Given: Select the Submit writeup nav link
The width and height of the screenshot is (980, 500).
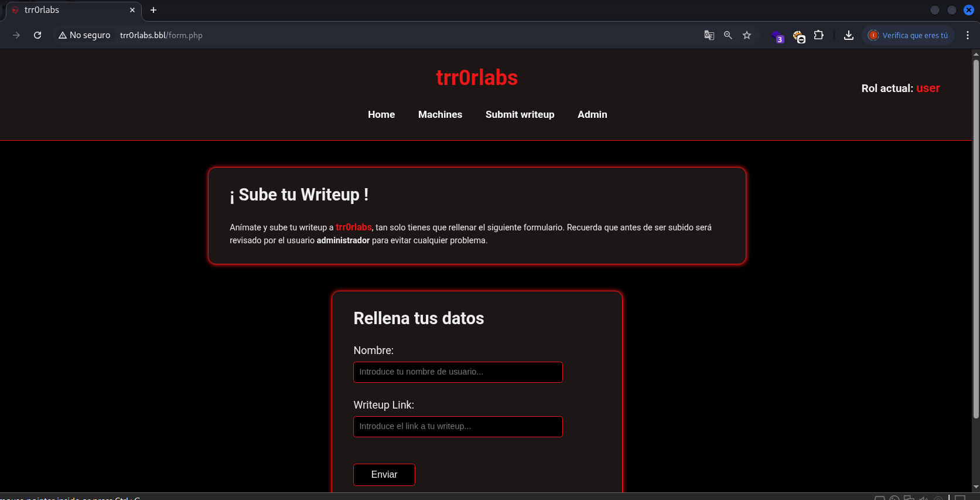Looking at the screenshot, I should click(520, 114).
